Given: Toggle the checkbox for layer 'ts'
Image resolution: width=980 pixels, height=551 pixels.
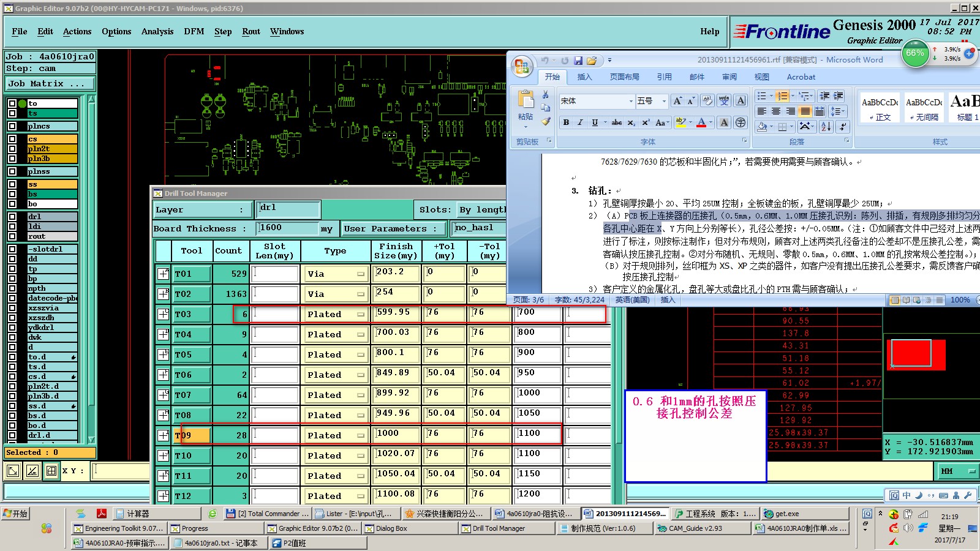Looking at the screenshot, I should tap(12, 113).
